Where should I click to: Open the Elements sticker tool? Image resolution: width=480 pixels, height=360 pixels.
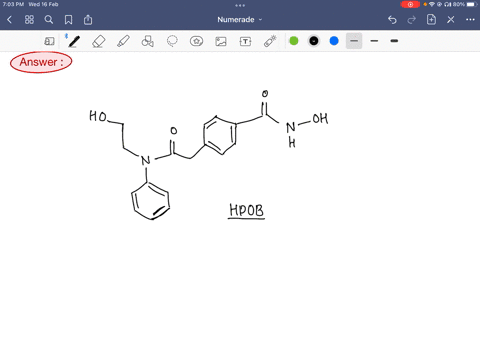(196, 41)
